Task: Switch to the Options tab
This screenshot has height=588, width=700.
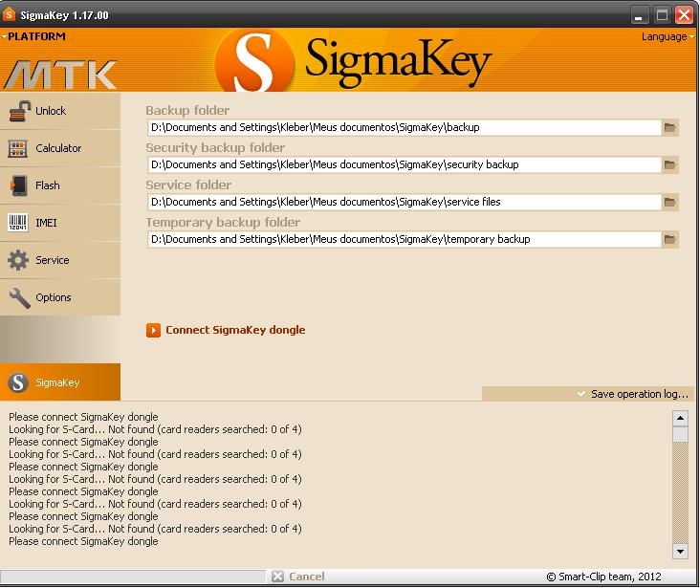Action: (60, 297)
